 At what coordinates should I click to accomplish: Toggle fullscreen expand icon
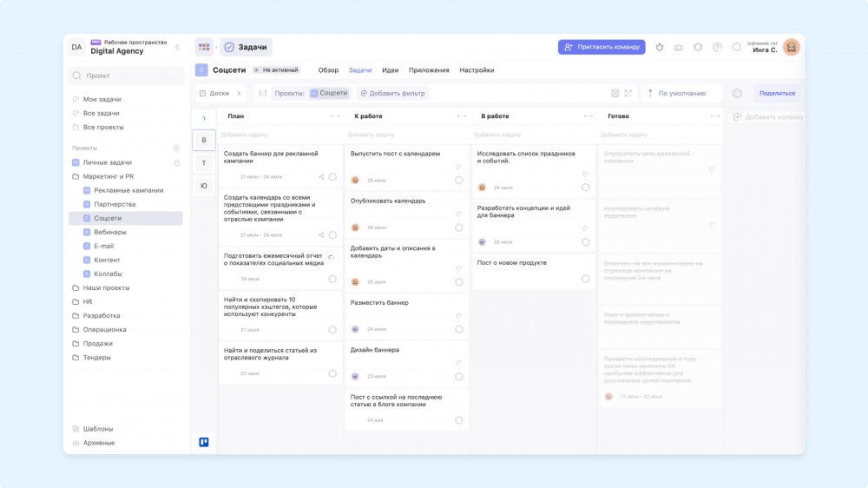pyautogui.click(x=628, y=93)
